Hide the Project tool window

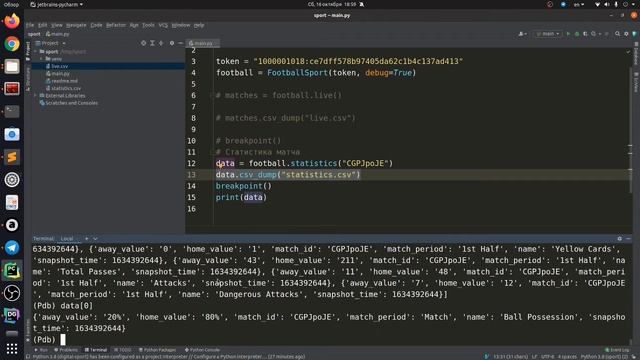(180, 43)
